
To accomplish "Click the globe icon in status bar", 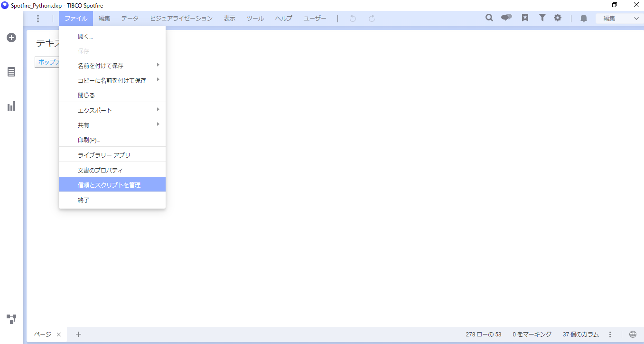I will (x=633, y=334).
